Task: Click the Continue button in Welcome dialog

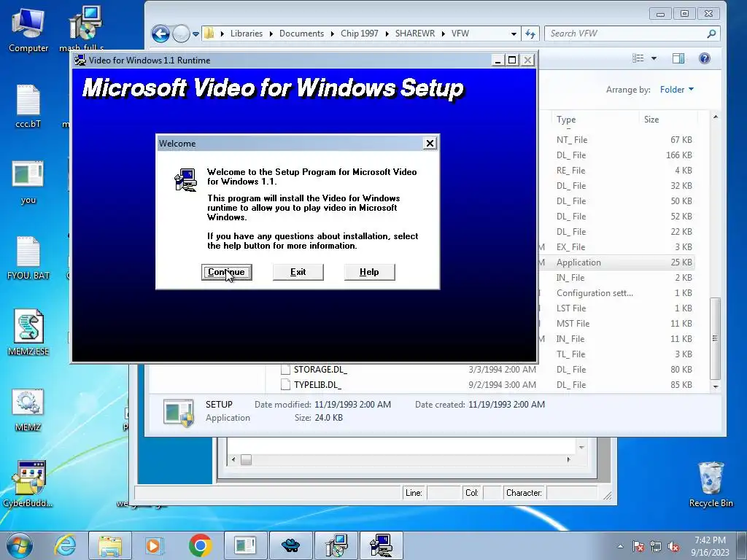Action: 226,272
